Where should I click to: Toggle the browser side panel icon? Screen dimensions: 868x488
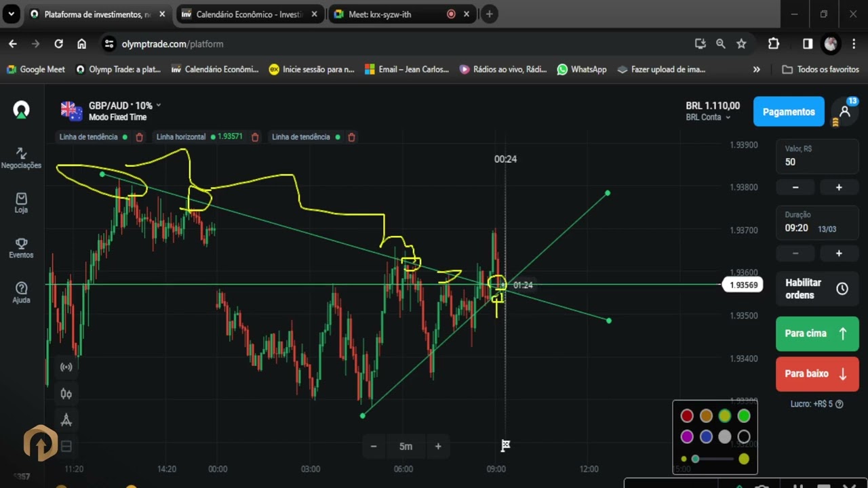[x=808, y=43]
